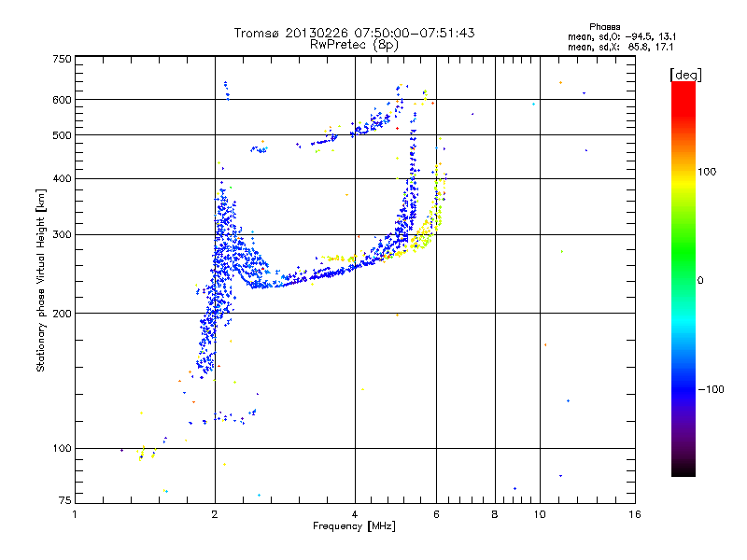Click the y-axis tick label '100'
Viewport: 747px width, 560px height.
[63, 448]
